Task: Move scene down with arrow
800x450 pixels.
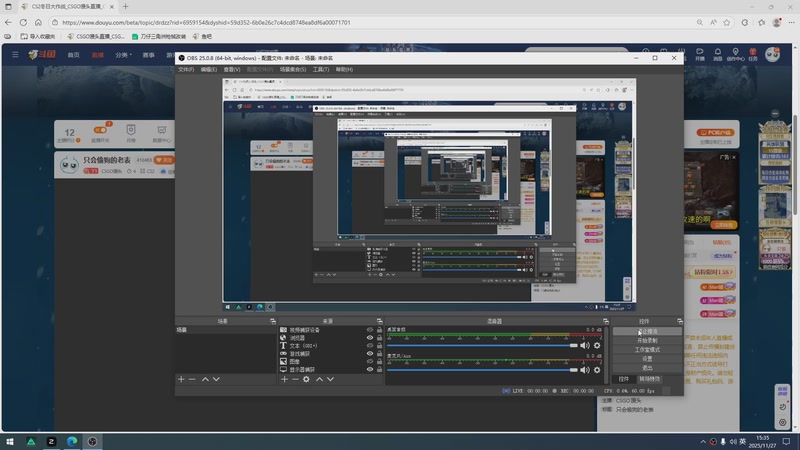Action: pos(216,379)
